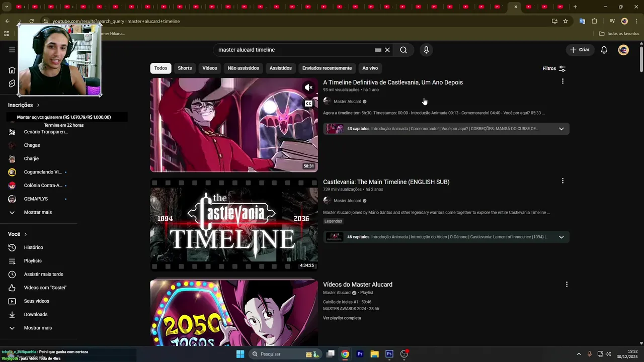Bookmark this page with the star icon
This screenshot has height=362, width=644.
click(566, 21)
